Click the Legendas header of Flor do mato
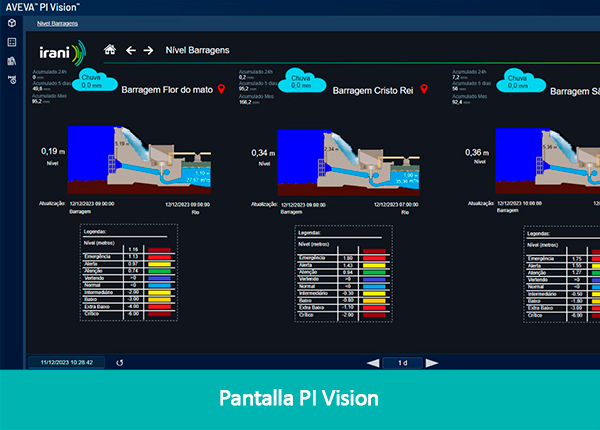Screen dimensions: 600x430 click(x=95, y=231)
